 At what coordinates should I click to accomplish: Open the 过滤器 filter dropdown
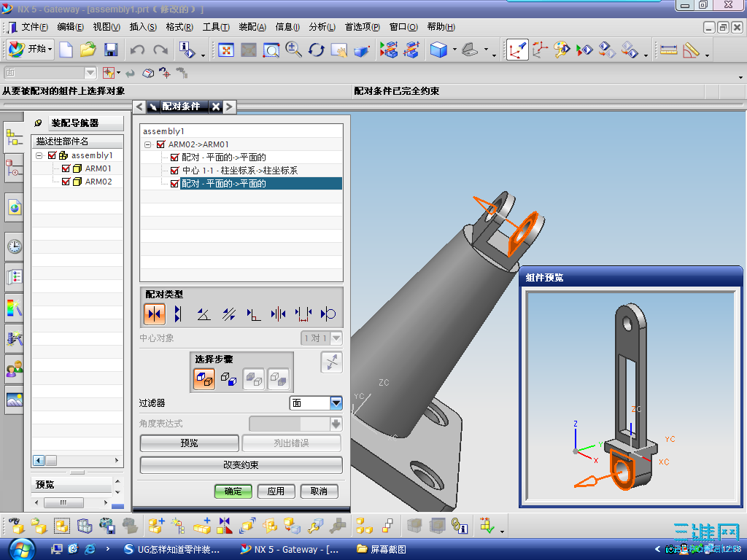[336, 402]
